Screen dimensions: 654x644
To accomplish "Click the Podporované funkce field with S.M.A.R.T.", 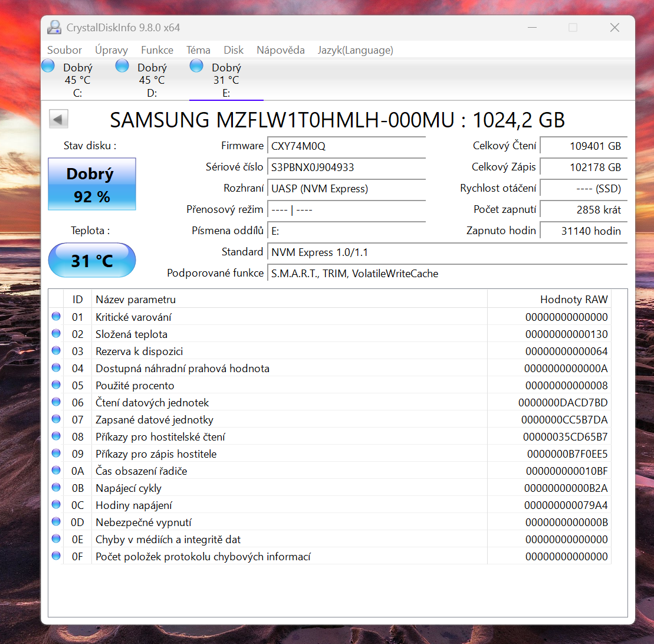I will pyautogui.click(x=448, y=274).
